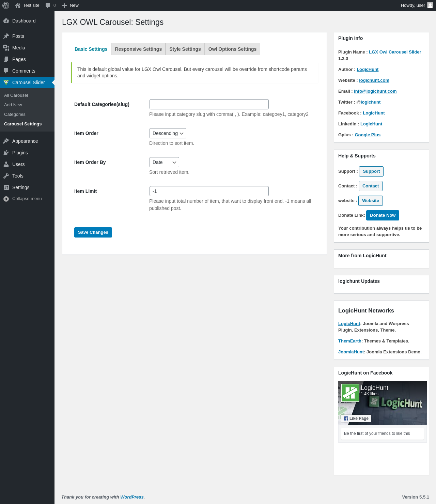
Task: Open the Item Order By dropdown
Action: click(164, 162)
